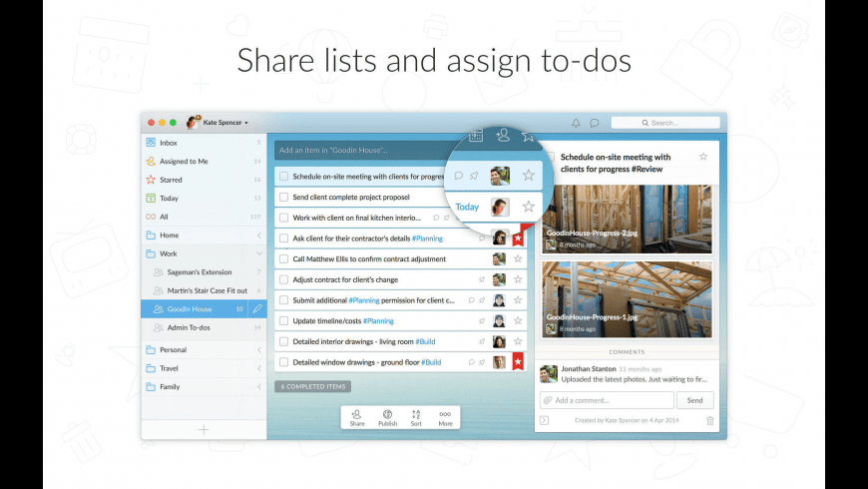The image size is (868, 489).
Task: Open the Assigned to Me list
Action: click(x=204, y=161)
